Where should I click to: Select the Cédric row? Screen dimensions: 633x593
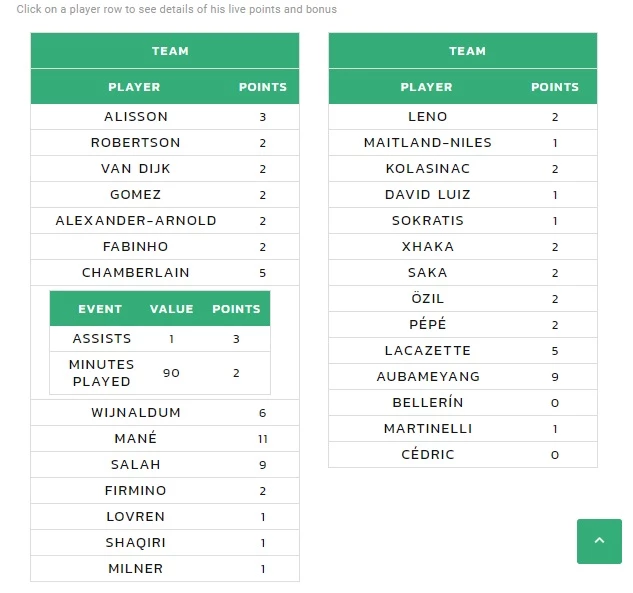click(463, 455)
